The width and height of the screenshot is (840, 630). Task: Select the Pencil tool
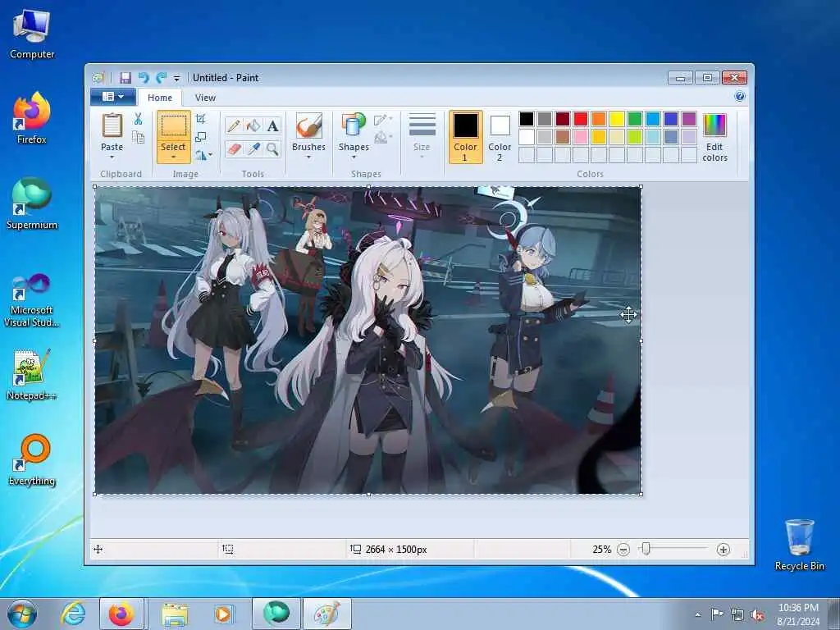[234, 126]
